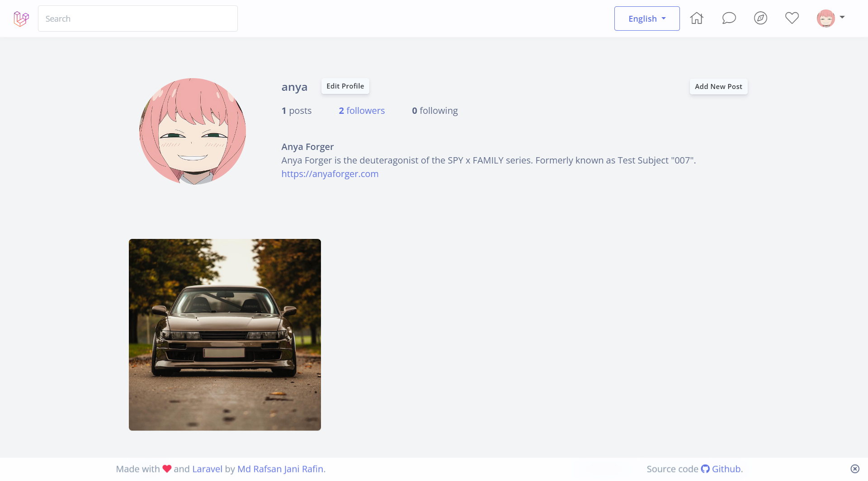Expand the user avatar account menu
The width and height of the screenshot is (868, 481).
point(831,18)
